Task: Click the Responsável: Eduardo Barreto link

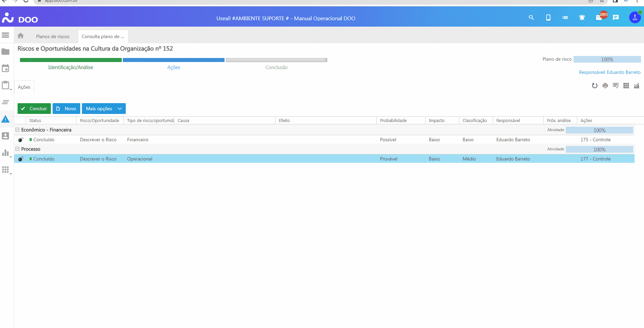Action: pos(609,72)
